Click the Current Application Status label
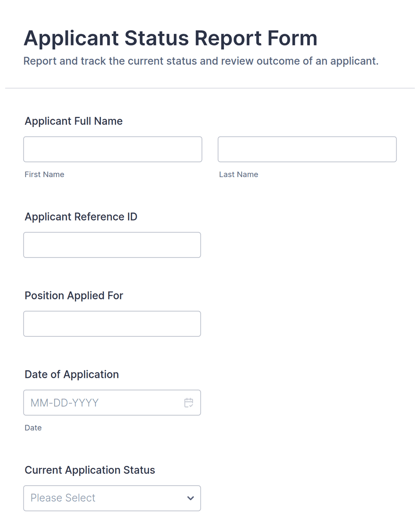 click(90, 470)
